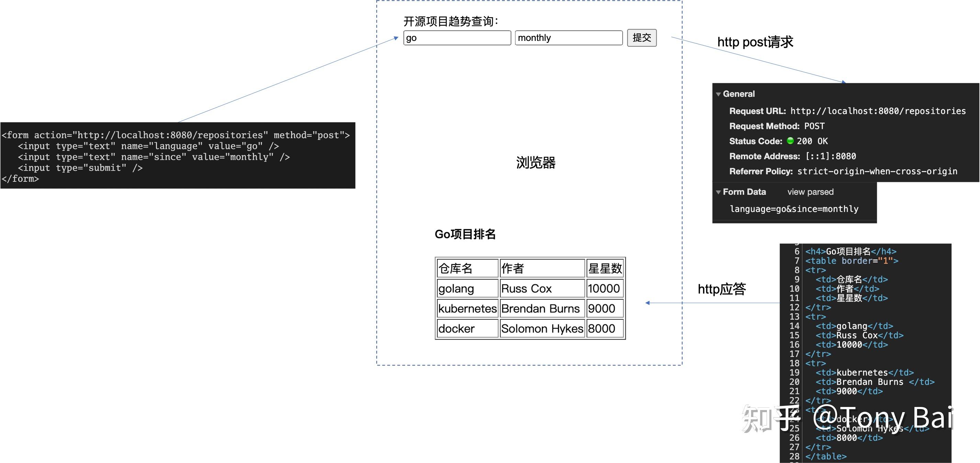Click source line 7 table border tag

pyautogui.click(x=851, y=261)
